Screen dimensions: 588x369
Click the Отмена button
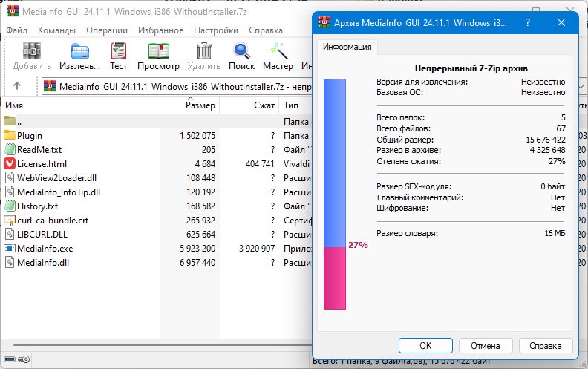486,345
